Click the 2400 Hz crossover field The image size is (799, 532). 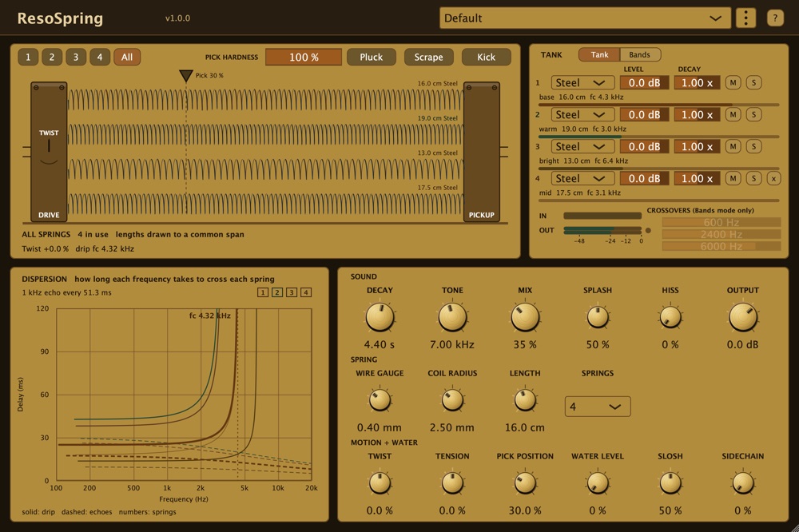click(x=721, y=234)
